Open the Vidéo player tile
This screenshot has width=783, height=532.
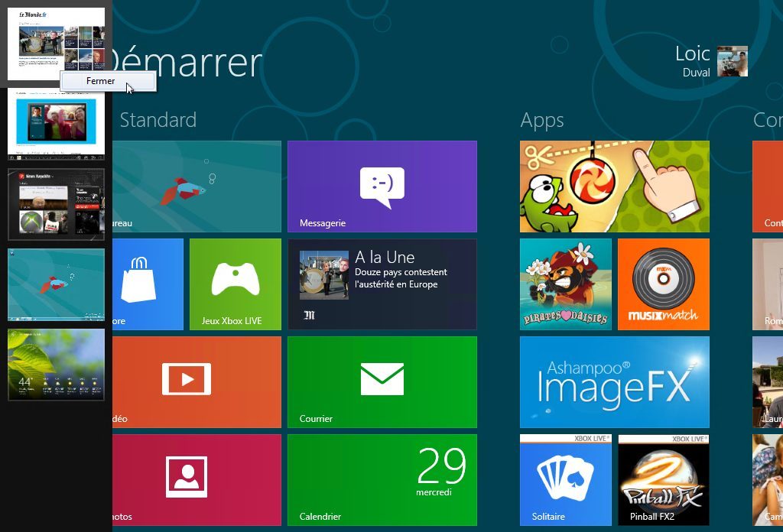[x=197, y=381]
